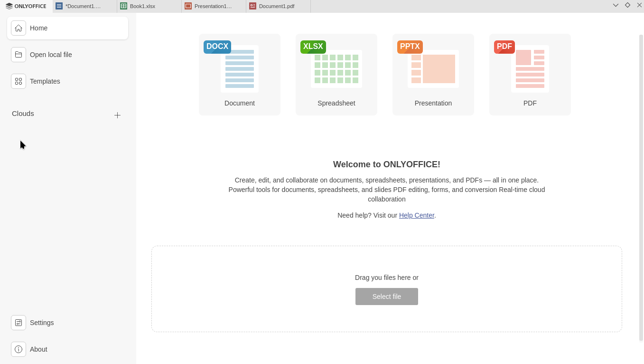Switch to the Presentation1 tab
This screenshot has width=644, height=364.
214,6
